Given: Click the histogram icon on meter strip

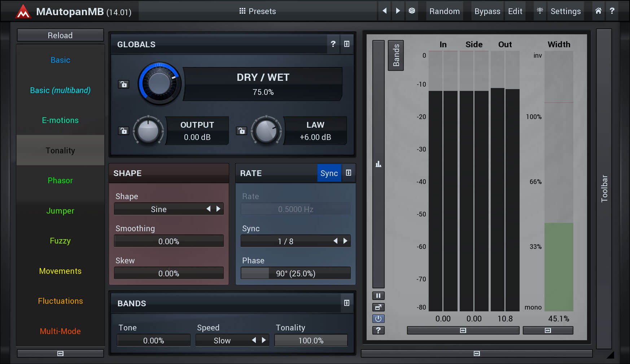Looking at the screenshot, I should [378, 164].
